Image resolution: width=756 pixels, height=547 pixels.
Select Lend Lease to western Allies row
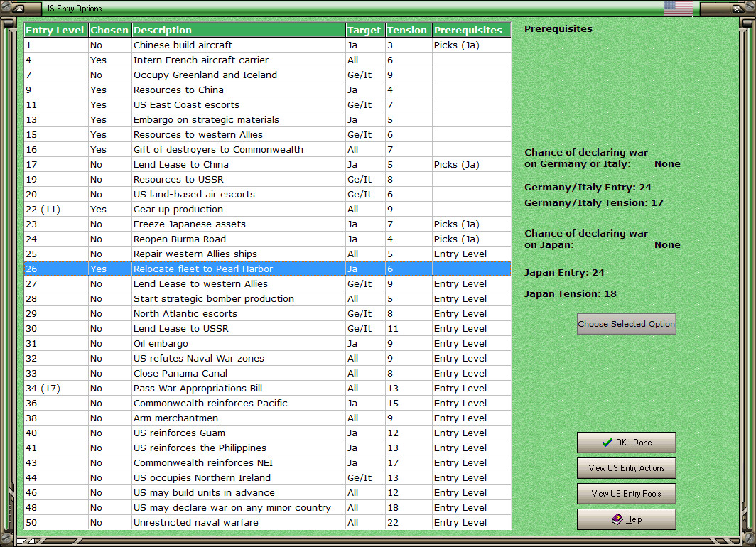(268, 284)
